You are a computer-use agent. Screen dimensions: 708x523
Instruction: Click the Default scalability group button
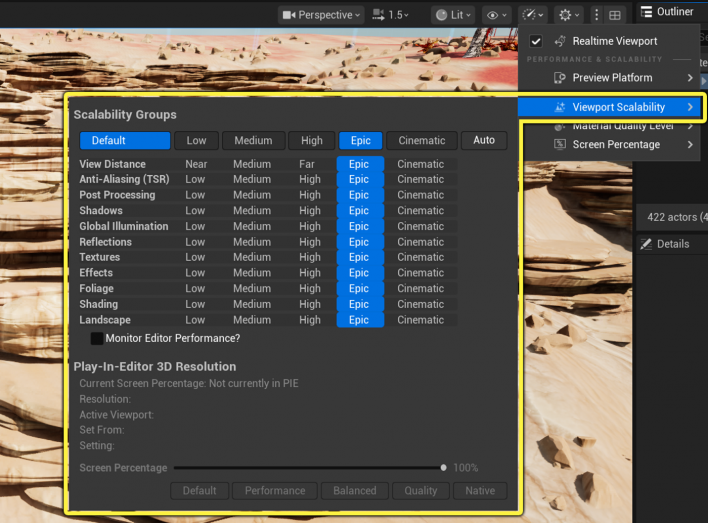125,140
